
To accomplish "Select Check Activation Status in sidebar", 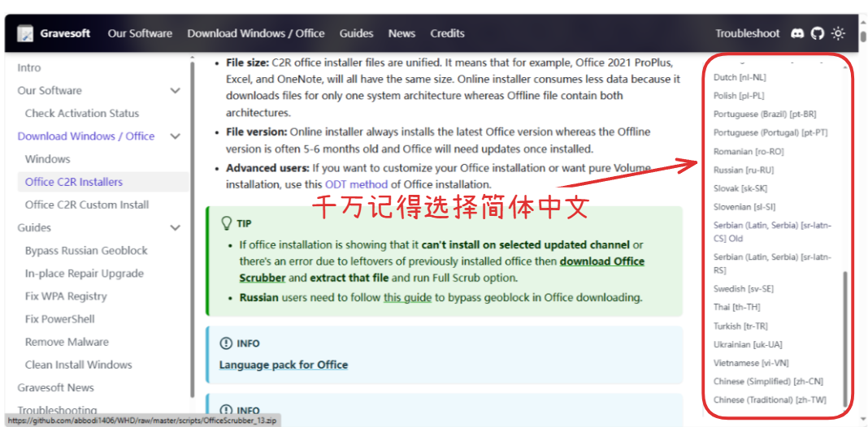I will click(82, 114).
